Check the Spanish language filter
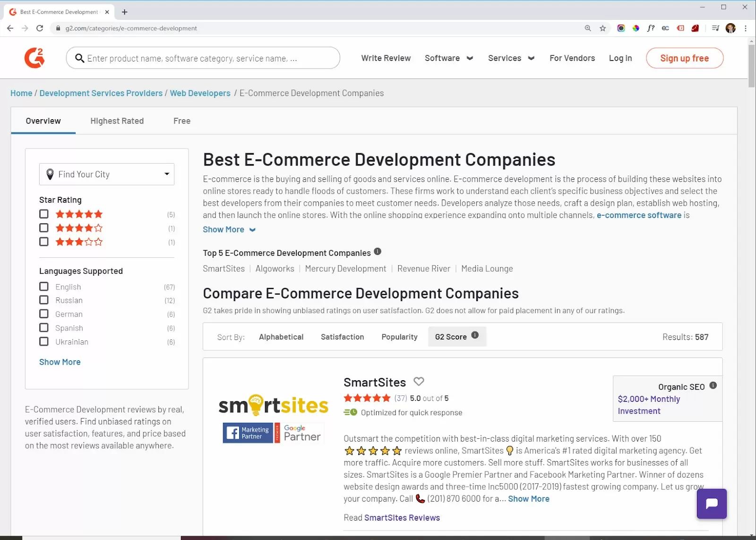Image resolution: width=756 pixels, height=540 pixels. pos(44,328)
